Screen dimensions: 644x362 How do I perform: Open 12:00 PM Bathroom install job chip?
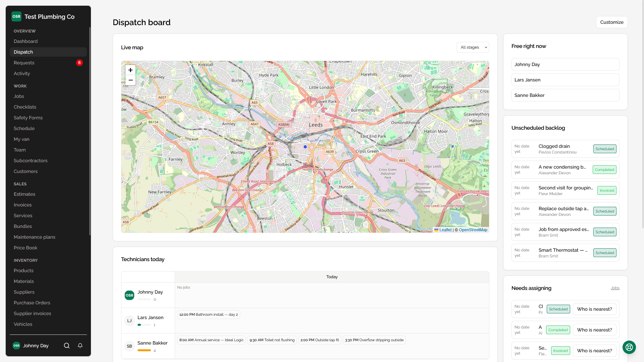[209, 314]
